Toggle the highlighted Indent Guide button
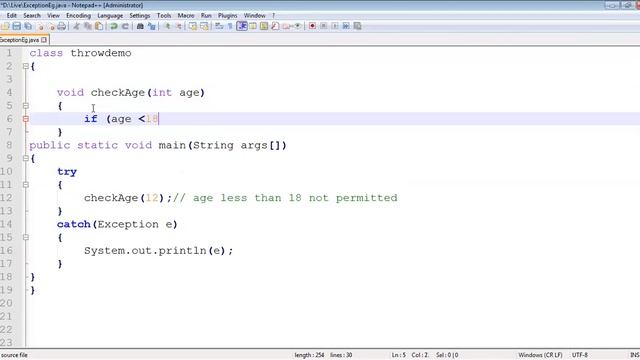This screenshot has height=360, width=640. pos(242,26)
